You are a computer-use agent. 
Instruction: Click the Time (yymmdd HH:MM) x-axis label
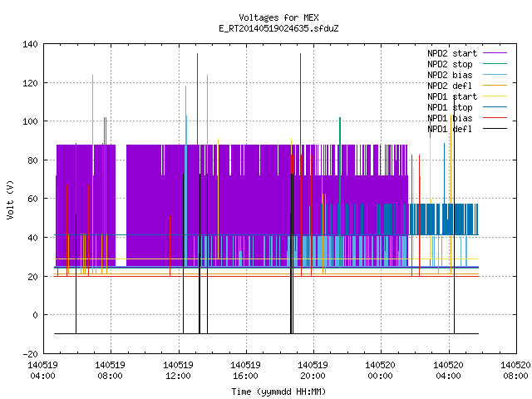[x=278, y=392]
